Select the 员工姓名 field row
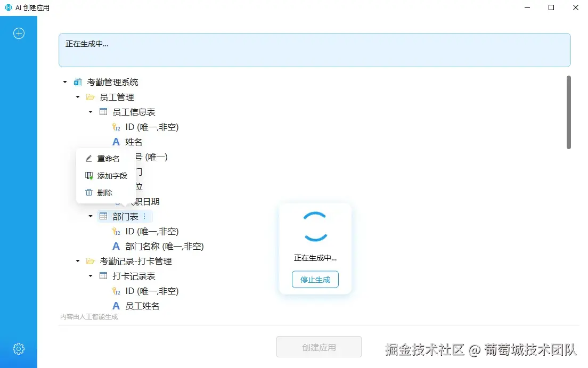Image resolution: width=588 pixels, height=368 pixels. (x=142, y=306)
